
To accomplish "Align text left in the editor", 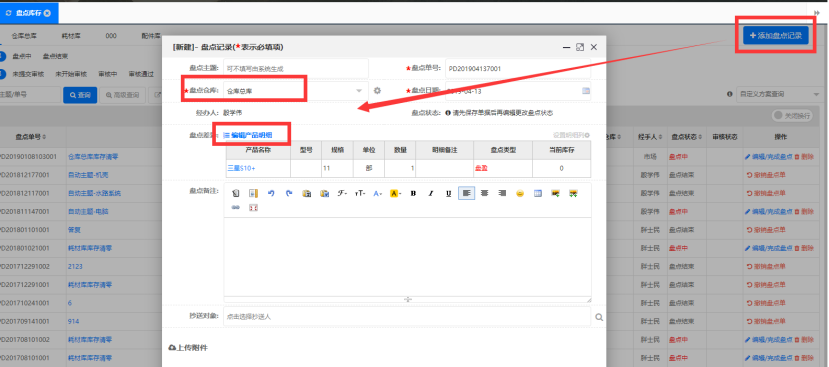I will 466,194.
